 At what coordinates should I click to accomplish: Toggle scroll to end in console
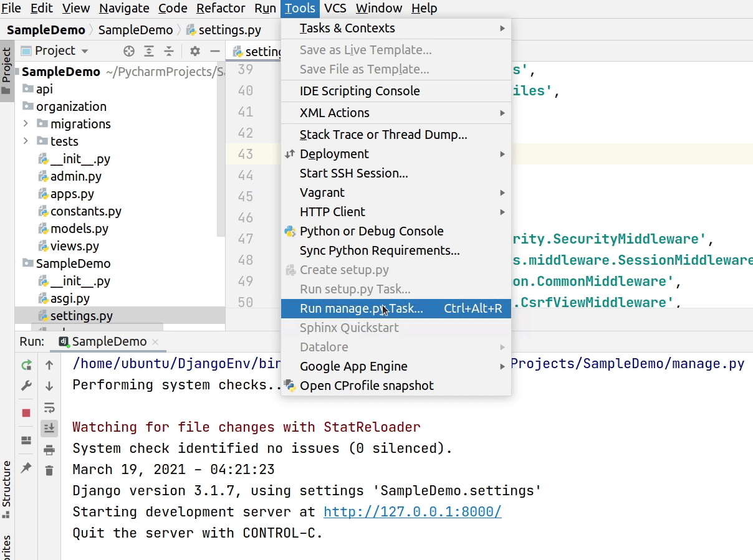click(49, 428)
